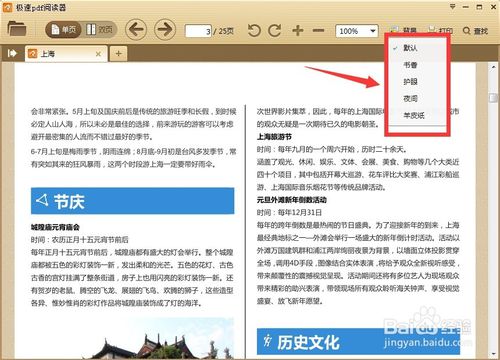Click the app logo in title bar
Viewport: 500px width, 360px height.
tap(7, 7)
